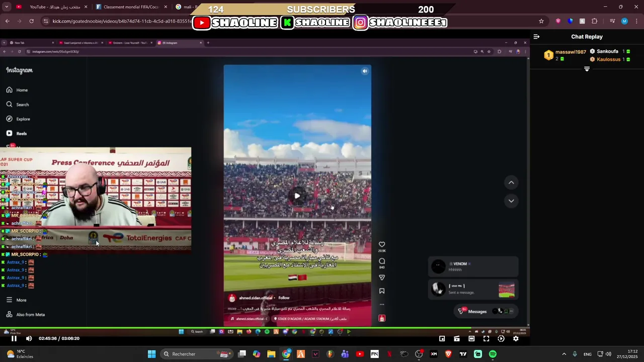
Task: Open the reel audio thumbnail
Action: click(x=382, y=318)
